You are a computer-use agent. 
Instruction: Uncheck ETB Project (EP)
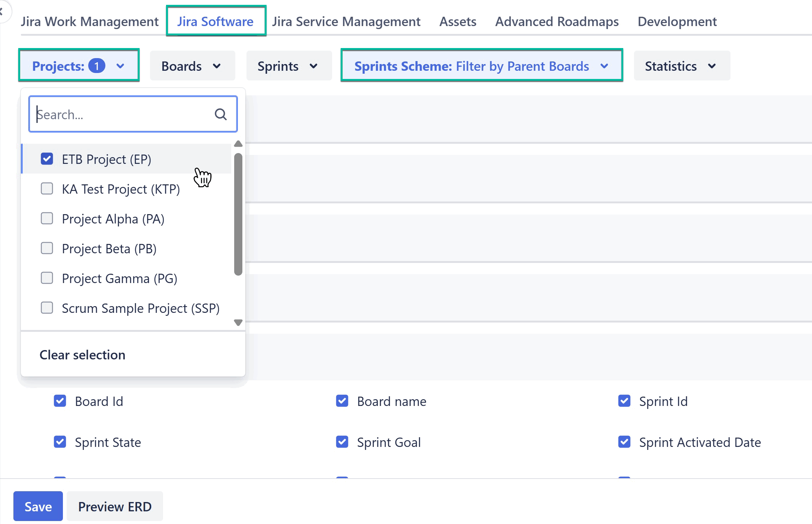47,159
